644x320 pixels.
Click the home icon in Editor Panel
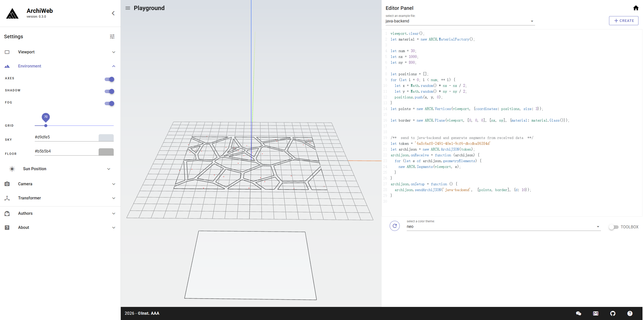click(x=636, y=8)
